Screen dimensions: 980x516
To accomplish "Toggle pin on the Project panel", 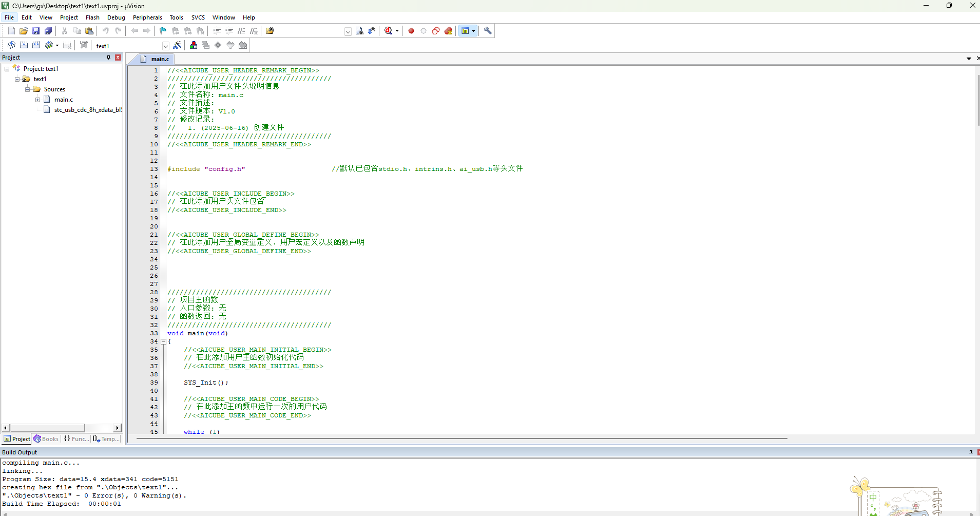I will pyautogui.click(x=108, y=58).
